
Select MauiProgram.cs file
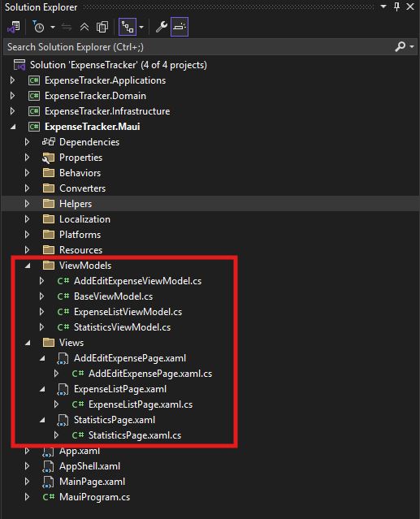[94, 497]
